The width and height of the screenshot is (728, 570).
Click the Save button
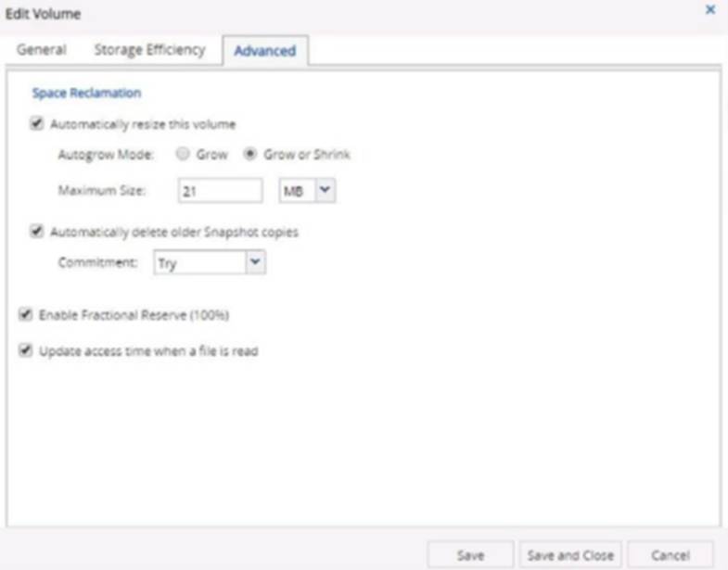tap(470, 554)
